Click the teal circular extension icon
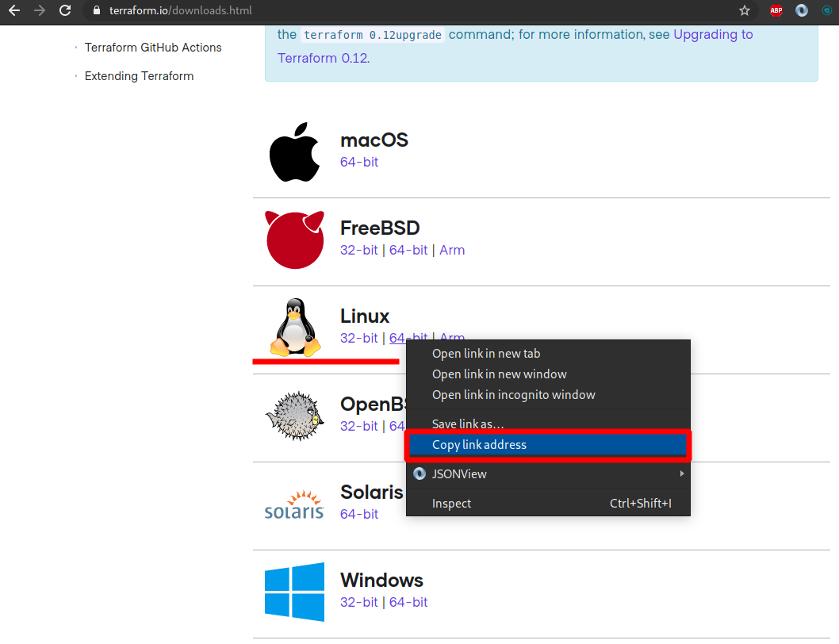 pyautogui.click(x=826, y=10)
